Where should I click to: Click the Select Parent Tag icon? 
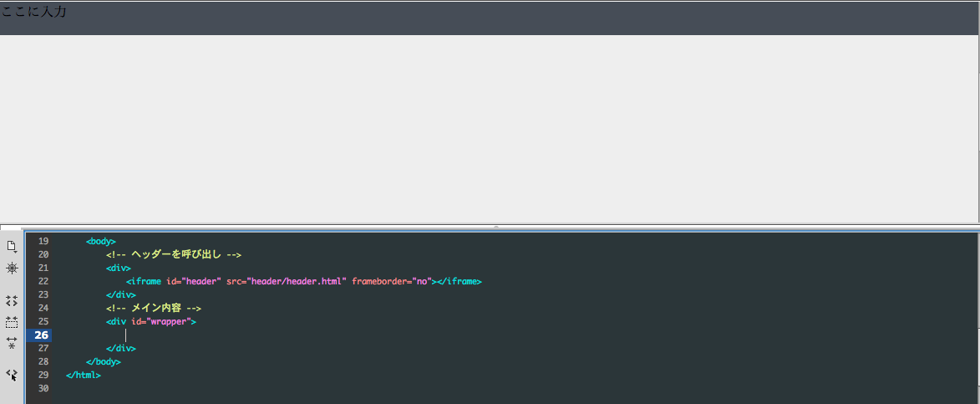(x=12, y=375)
